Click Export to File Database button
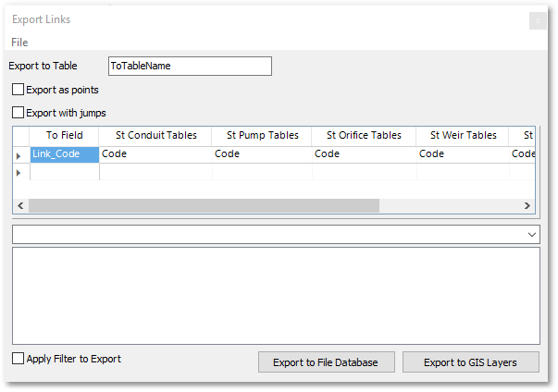 coord(327,362)
